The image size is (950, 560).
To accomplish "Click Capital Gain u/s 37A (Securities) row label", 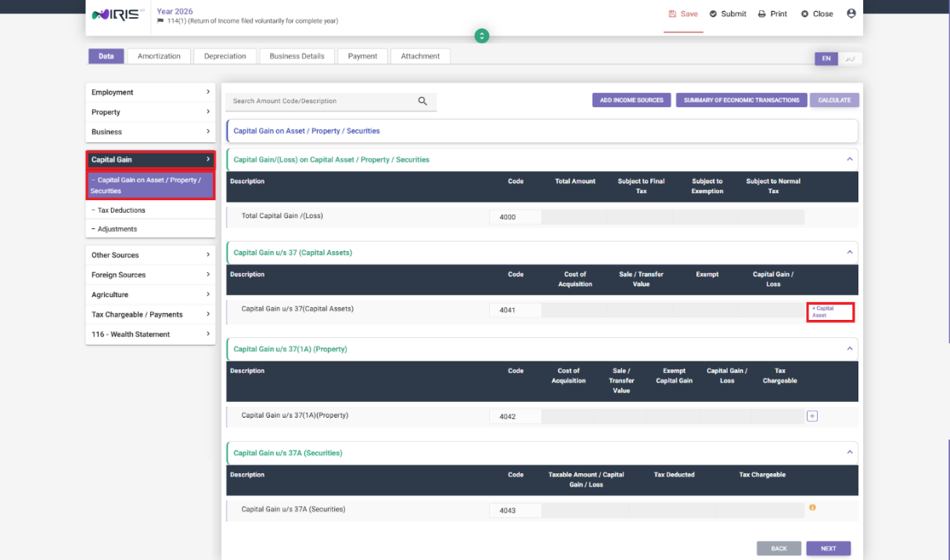I will click(293, 509).
